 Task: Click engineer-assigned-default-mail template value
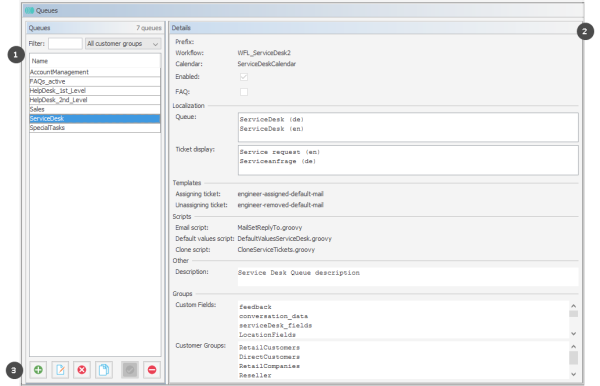coord(280,194)
